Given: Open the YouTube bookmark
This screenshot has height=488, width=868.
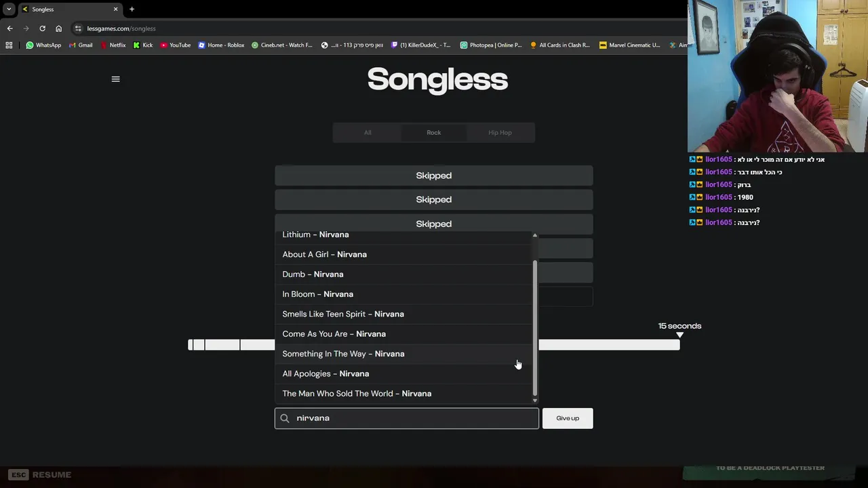Looking at the screenshot, I should [x=176, y=45].
